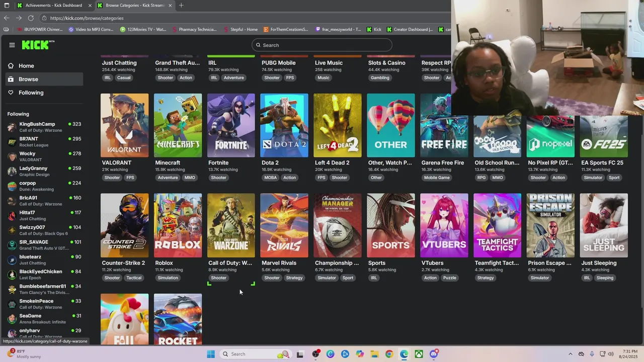Open the Fortnite category thumbnail
Viewport: 644px width, 362px height.
[231, 125]
